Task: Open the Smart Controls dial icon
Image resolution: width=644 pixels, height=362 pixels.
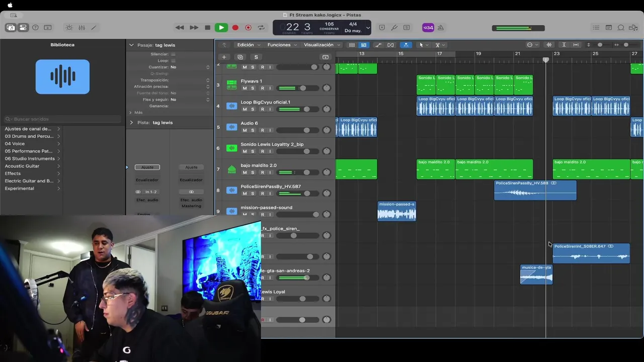Action: [x=69, y=28]
